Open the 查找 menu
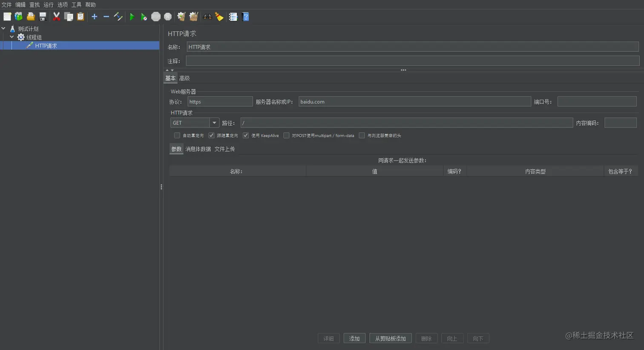The height and width of the screenshot is (350, 644). 34,5
